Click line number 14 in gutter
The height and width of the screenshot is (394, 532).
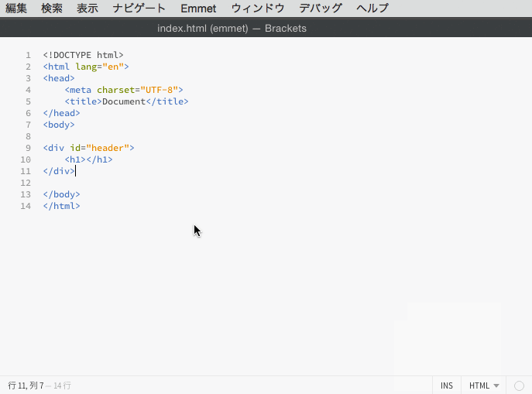(26, 206)
